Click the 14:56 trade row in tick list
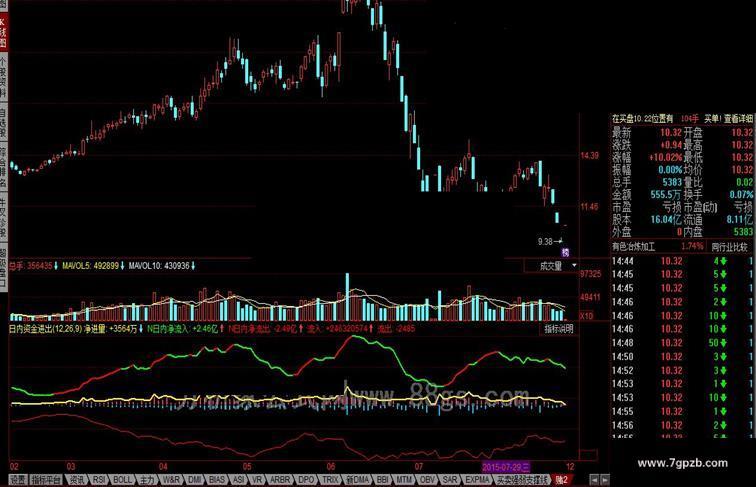The image size is (756, 487). 681,425
